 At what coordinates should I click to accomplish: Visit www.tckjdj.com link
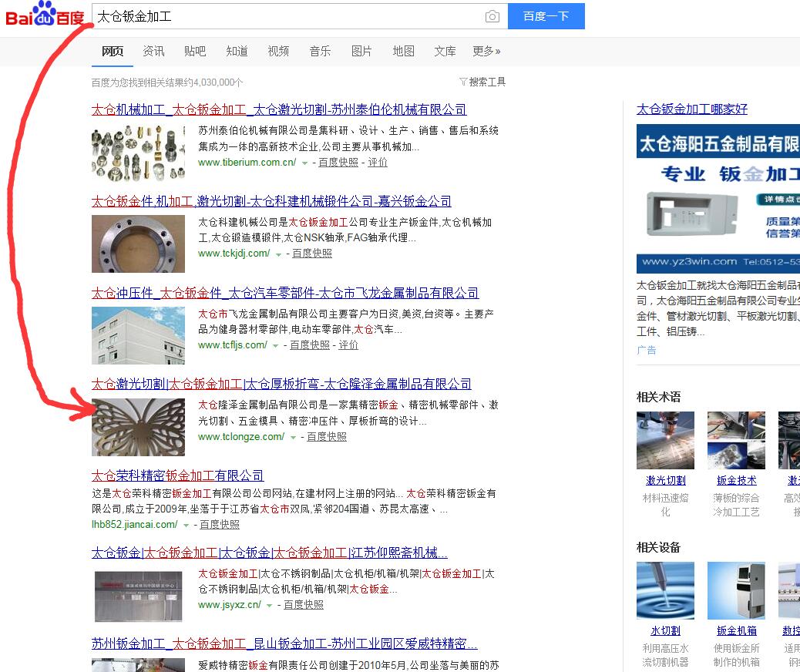point(234,253)
